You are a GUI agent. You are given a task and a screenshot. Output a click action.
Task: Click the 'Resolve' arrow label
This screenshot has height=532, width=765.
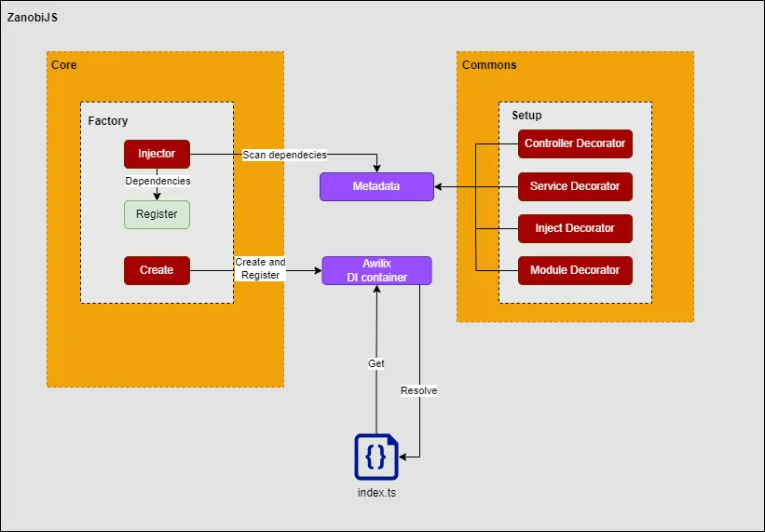click(418, 390)
